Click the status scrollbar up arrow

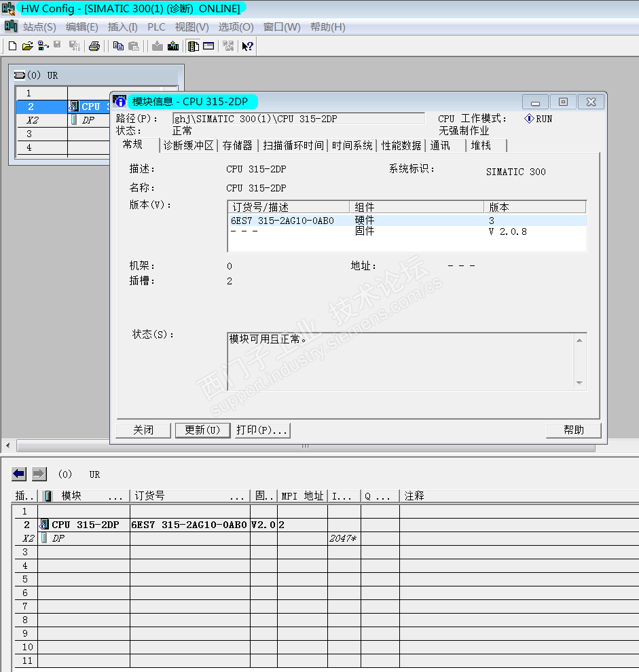[x=579, y=340]
